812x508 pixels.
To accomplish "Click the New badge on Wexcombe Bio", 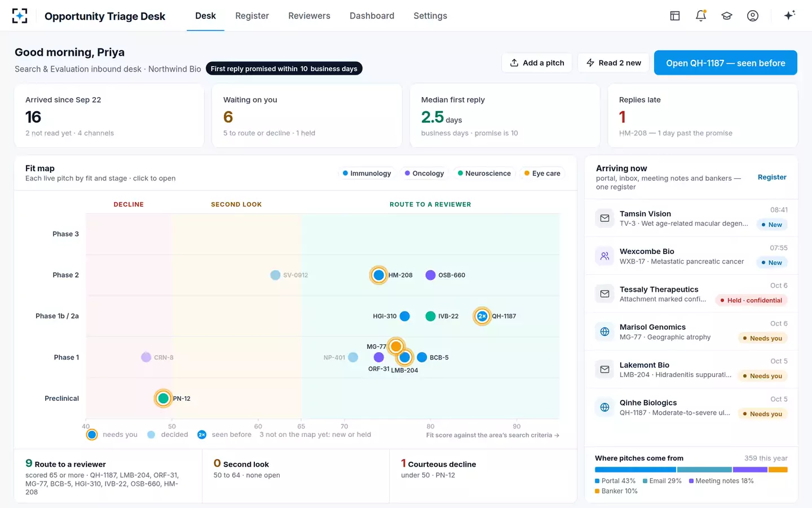I will (771, 262).
